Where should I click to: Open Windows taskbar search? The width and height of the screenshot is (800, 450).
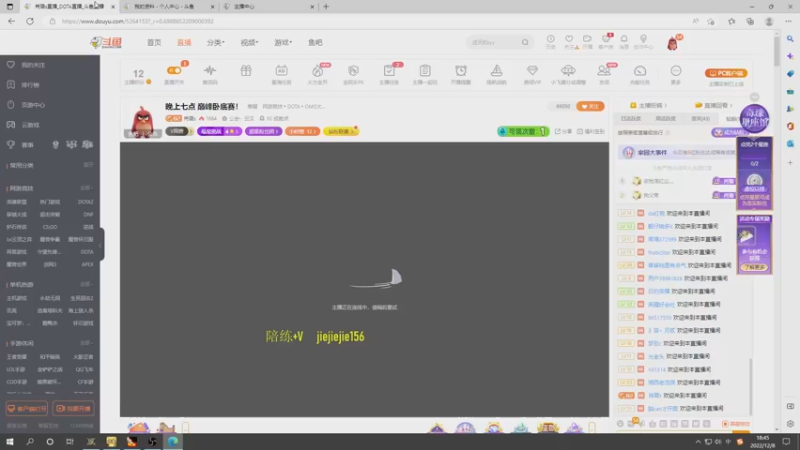(x=30, y=442)
